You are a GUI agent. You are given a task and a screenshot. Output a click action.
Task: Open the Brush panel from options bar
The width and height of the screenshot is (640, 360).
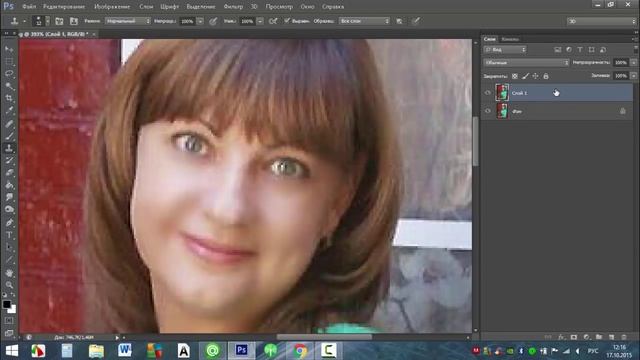tap(59, 21)
